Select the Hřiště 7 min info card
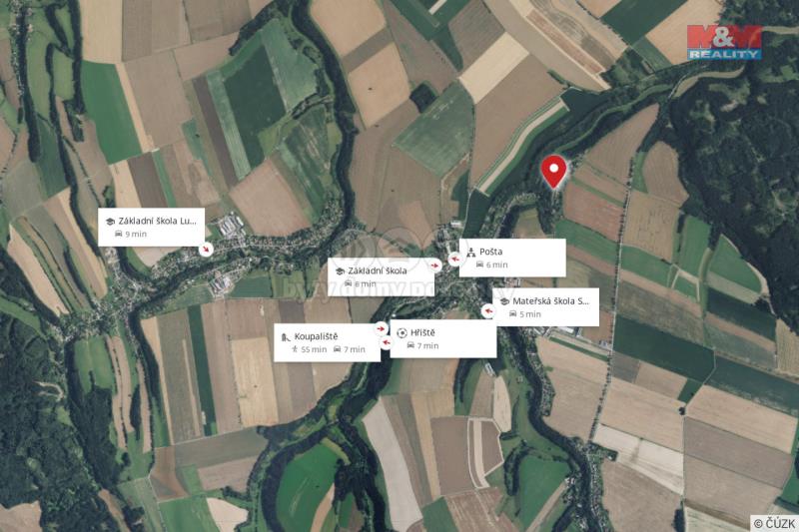The image size is (799, 532). (x=443, y=338)
